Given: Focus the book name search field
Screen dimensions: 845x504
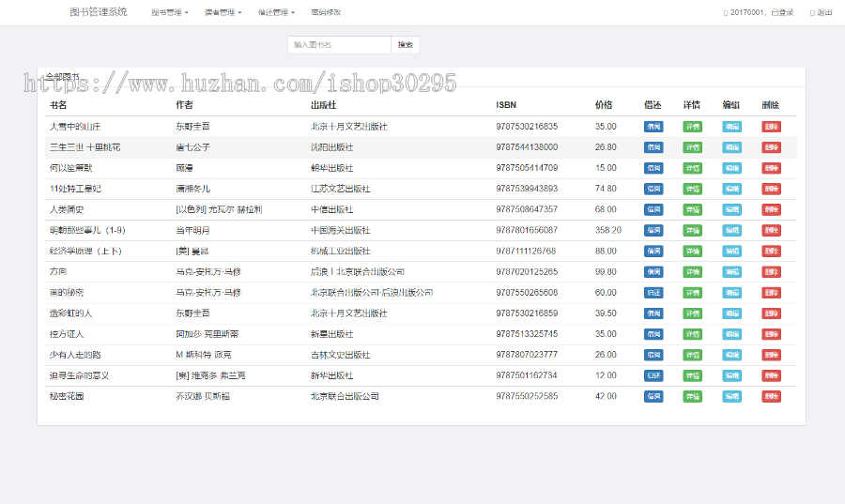Looking at the screenshot, I should tap(340, 45).
